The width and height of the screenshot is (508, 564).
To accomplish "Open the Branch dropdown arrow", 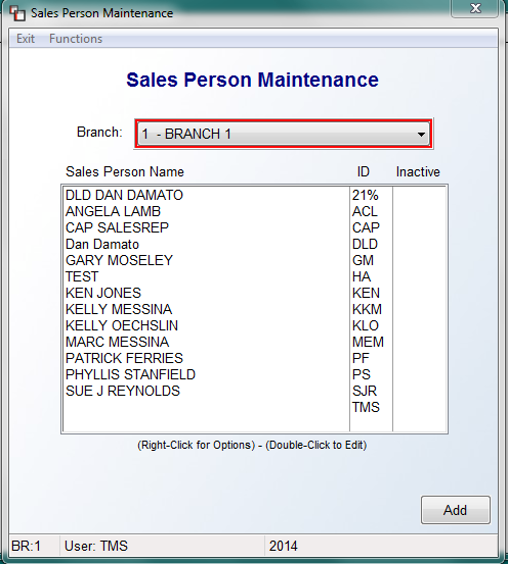I will pyautogui.click(x=421, y=134).
